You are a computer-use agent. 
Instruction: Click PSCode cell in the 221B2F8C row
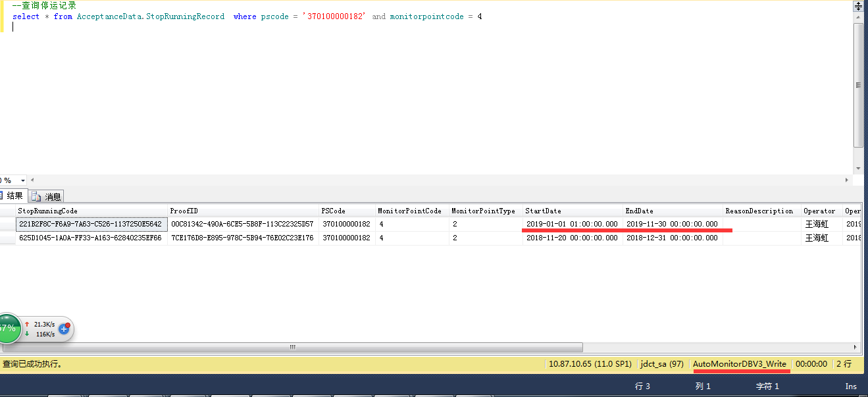click(x=347, y=224)
